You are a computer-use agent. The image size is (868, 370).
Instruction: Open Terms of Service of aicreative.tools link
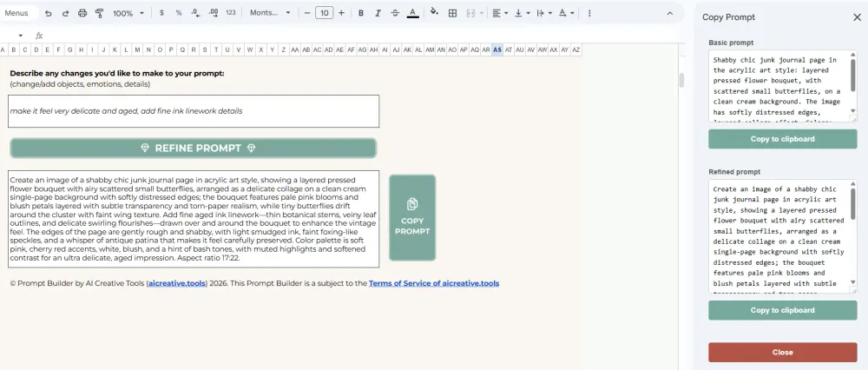point(434,283)
